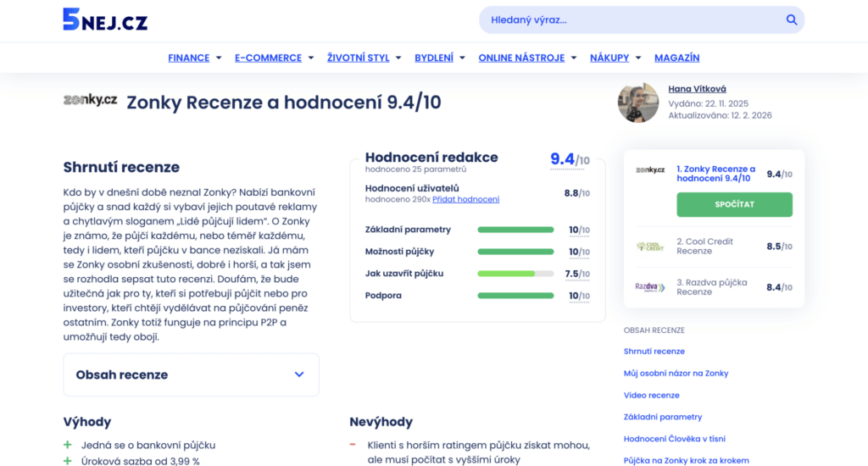The width and height of the screenshot is (868, 466).
Task: Click the Razdva 8.4/10 score
Action: click(780, 287)
